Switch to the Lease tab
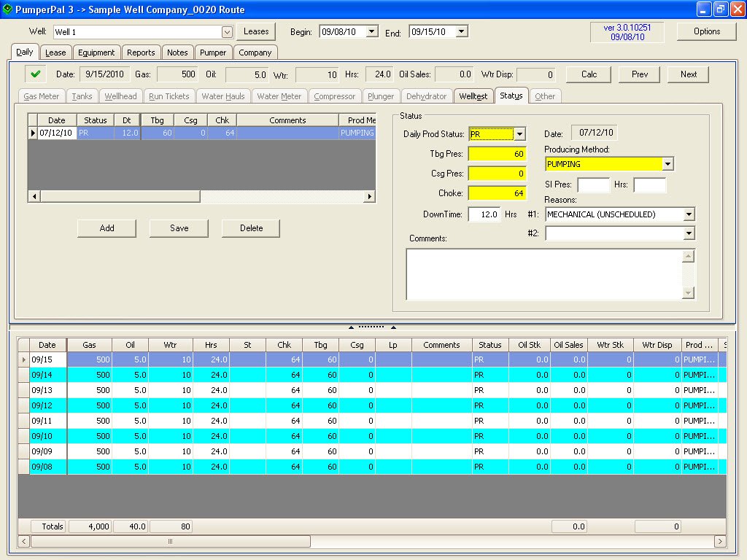This screenshot has height=560, width=747. (x=55, y=52)
